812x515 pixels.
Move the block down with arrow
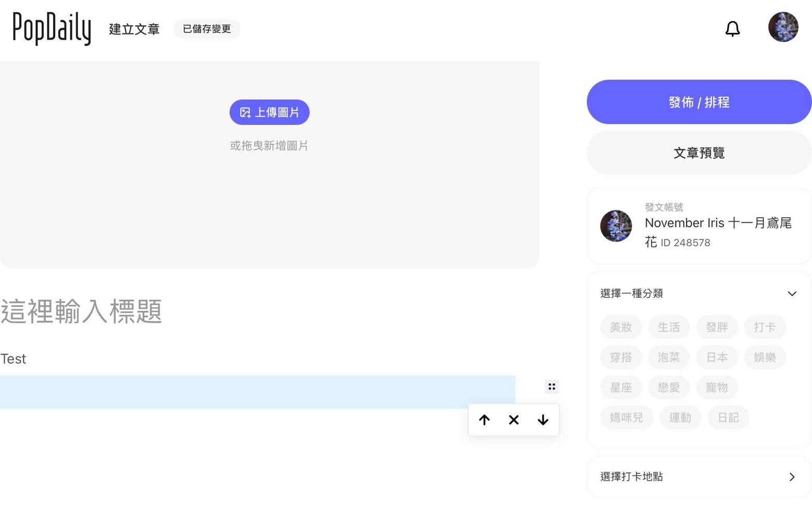click(x=543, y=420)
